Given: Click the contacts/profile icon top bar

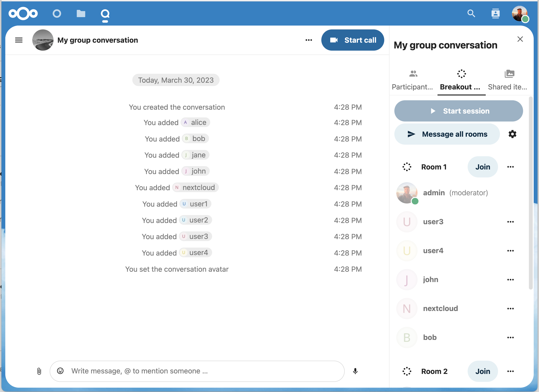Looking at the screenshot, I should (x=495, y=14).
